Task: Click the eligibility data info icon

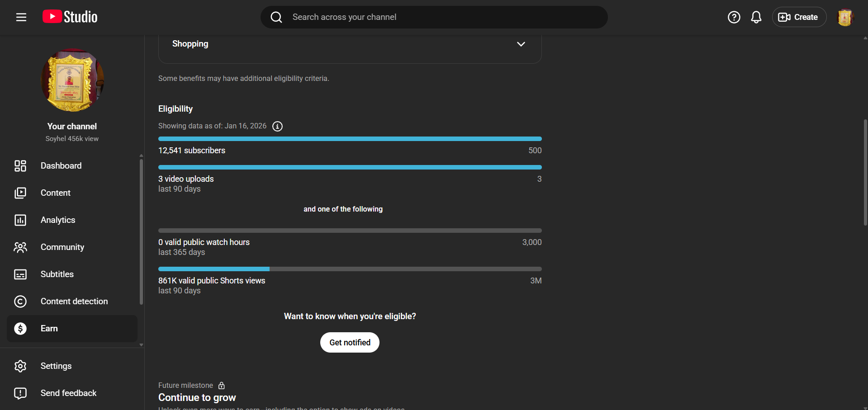Action: click(x=277, y=126)
